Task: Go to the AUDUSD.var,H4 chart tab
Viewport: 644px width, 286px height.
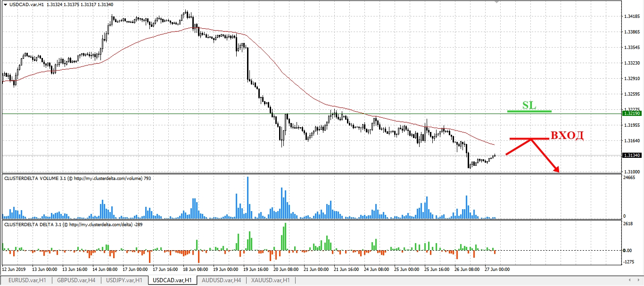Action: [221, 280]
